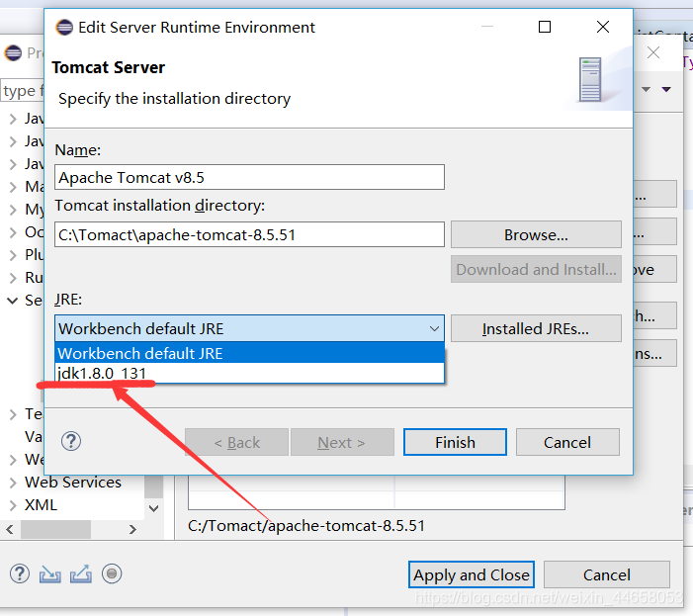
Task: Expand the XML tree node
Action: coord(13,505)
